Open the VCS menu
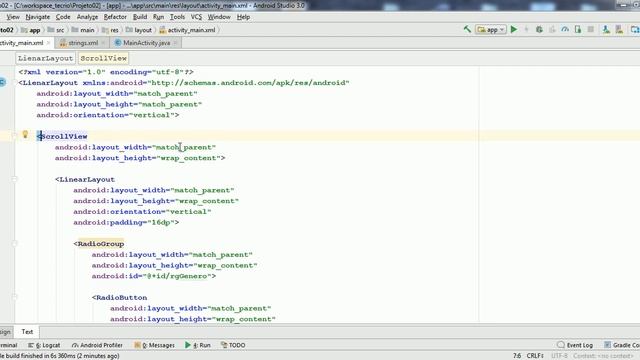This screenshot has height=360, width=640. pos(196,17)
